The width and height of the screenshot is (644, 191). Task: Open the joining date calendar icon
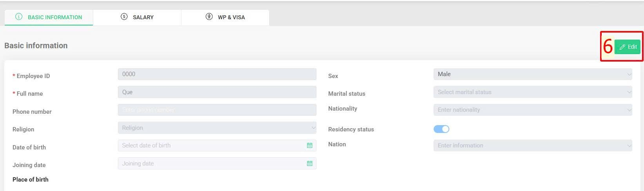309,164
